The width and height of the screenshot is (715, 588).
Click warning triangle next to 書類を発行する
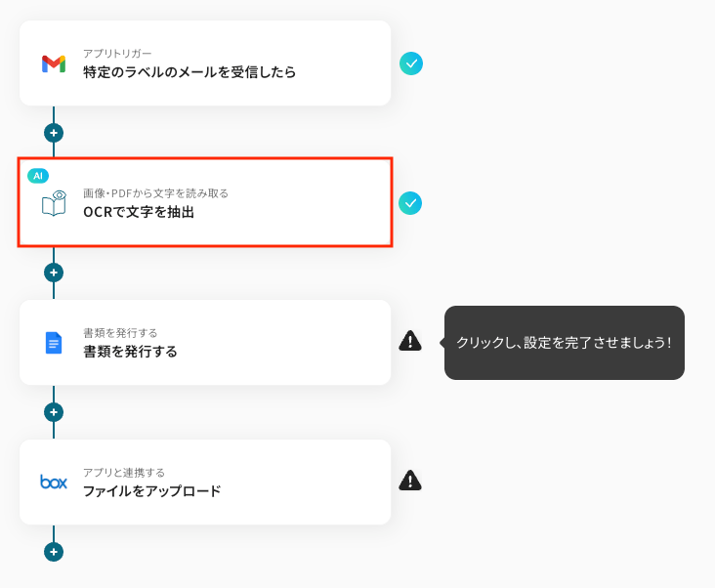[x=410, y=341]
